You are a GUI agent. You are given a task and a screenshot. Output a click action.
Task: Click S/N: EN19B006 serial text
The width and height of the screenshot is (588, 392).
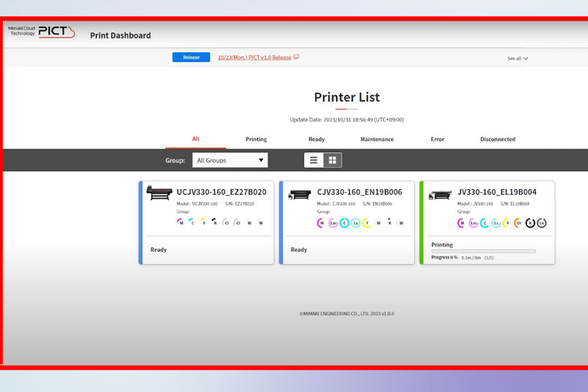click(377, 204)
